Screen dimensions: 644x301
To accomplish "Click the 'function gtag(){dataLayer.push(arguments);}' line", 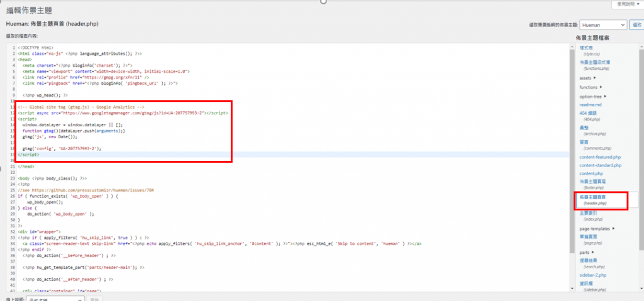I will point(74,131).
